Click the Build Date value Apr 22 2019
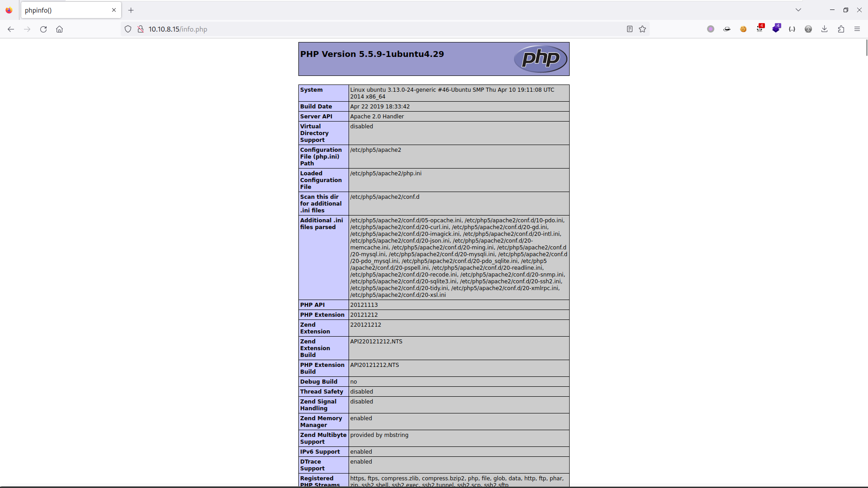The image size is (868, 488). coord(380,107)
